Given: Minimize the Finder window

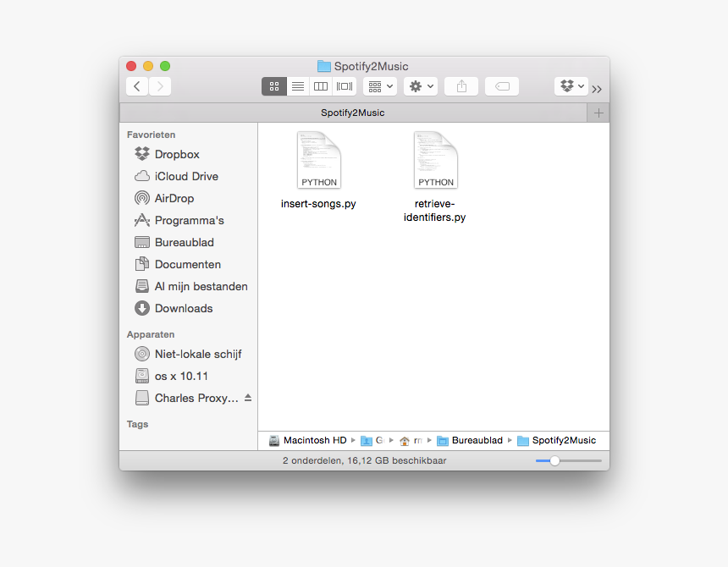Looking at the screenshot, I should pos(148,66).
